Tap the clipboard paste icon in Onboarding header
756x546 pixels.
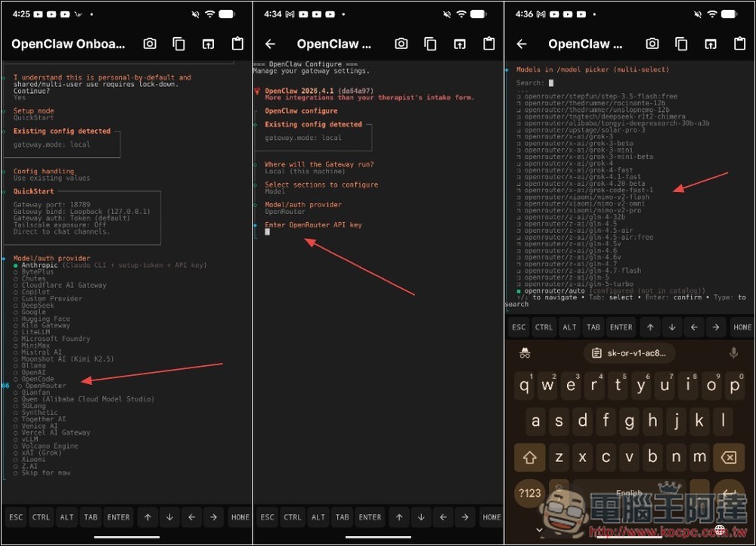tap(237, 44)
